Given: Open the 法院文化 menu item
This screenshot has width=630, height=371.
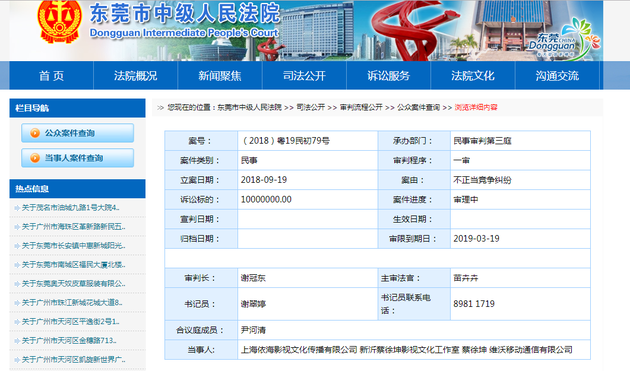Looking at the screenshot, I should coord(473,76).
